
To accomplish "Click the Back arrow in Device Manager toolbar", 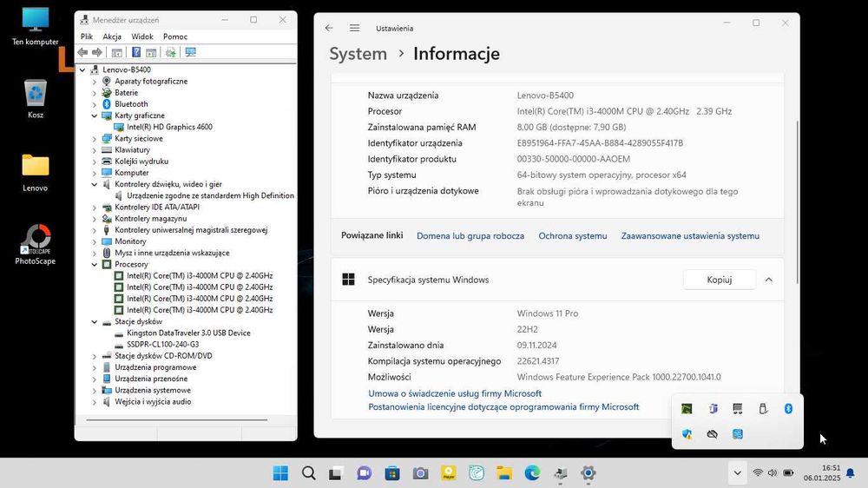I will [x=82, y=52].
